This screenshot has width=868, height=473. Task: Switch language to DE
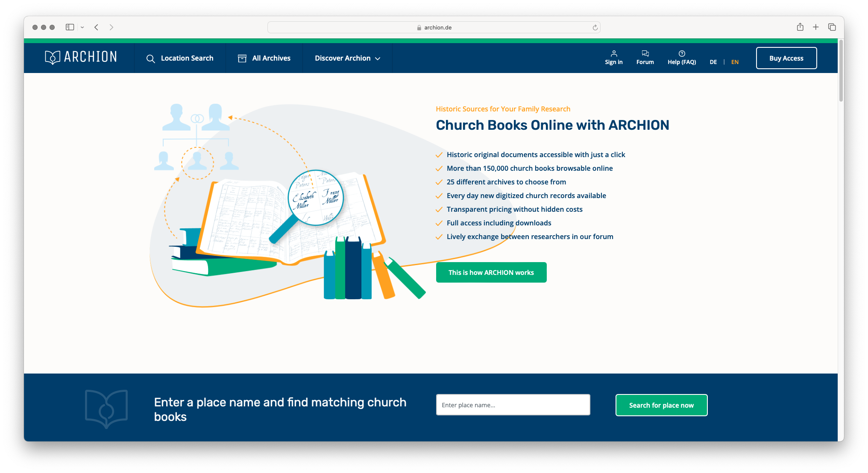pyautogui.click(x=713, y=62)
